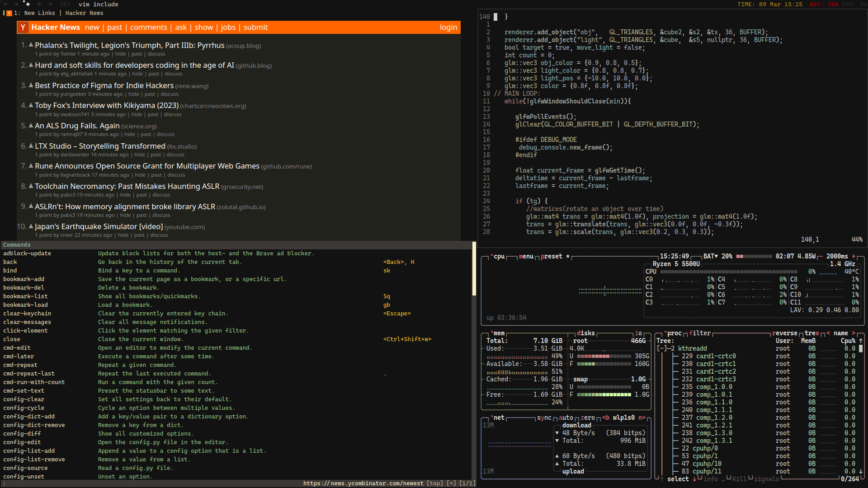Click previous sort column arrow in proc
The width and height of the screenshot is (868, 488).
[828, 333]
